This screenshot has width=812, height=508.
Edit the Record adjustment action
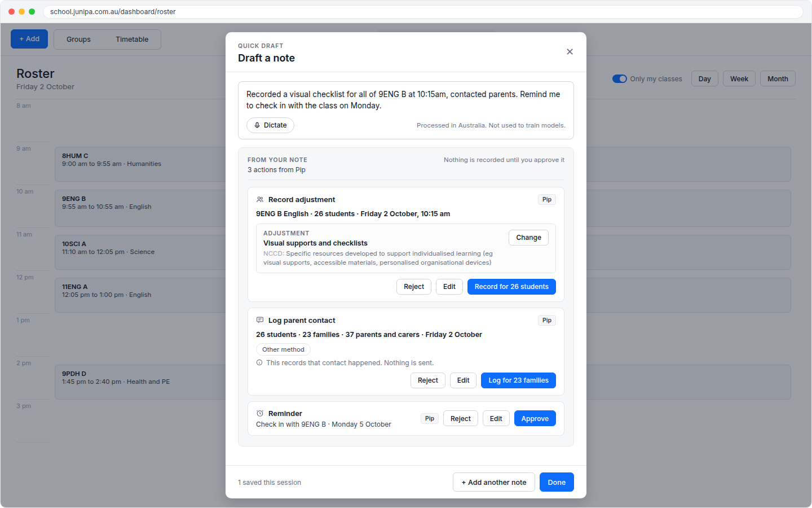click(x=449, y=287)
